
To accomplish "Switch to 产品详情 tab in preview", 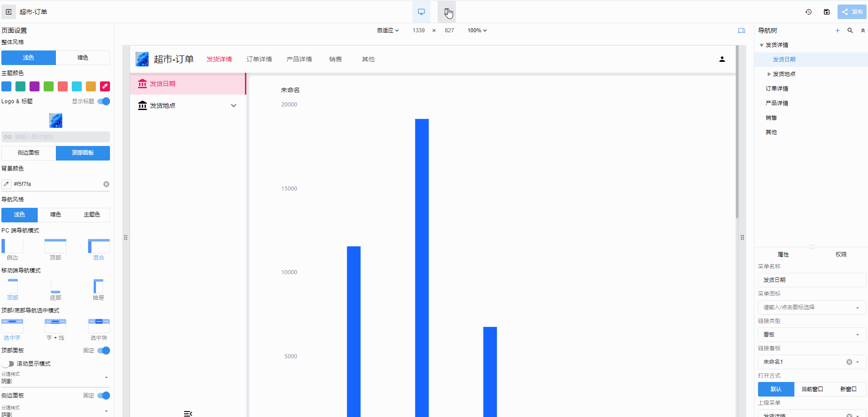I will [x=299, y=59].
